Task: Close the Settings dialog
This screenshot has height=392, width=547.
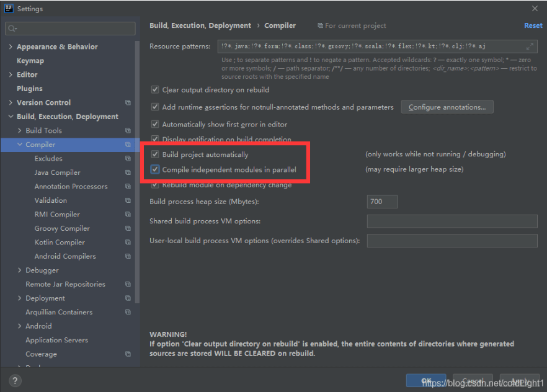Action: [535, 8]
